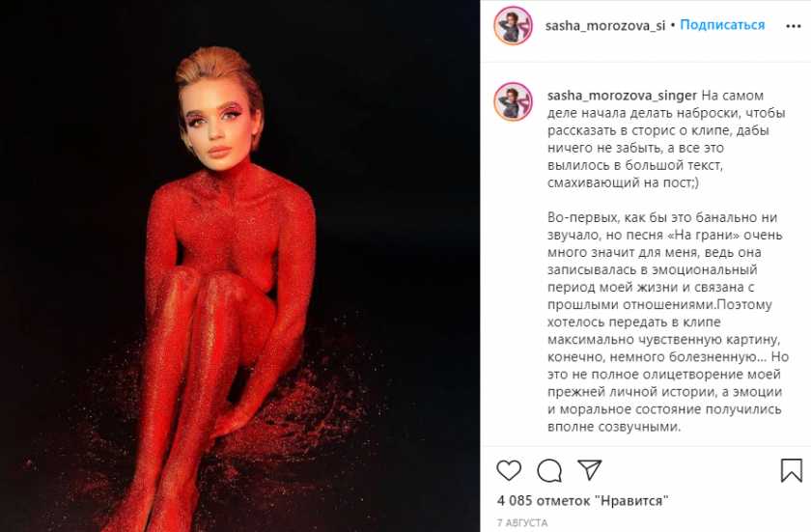Viewport: 811px width, 532px height.
Task: Share the post using the paper plane icon
Action: 590,469
